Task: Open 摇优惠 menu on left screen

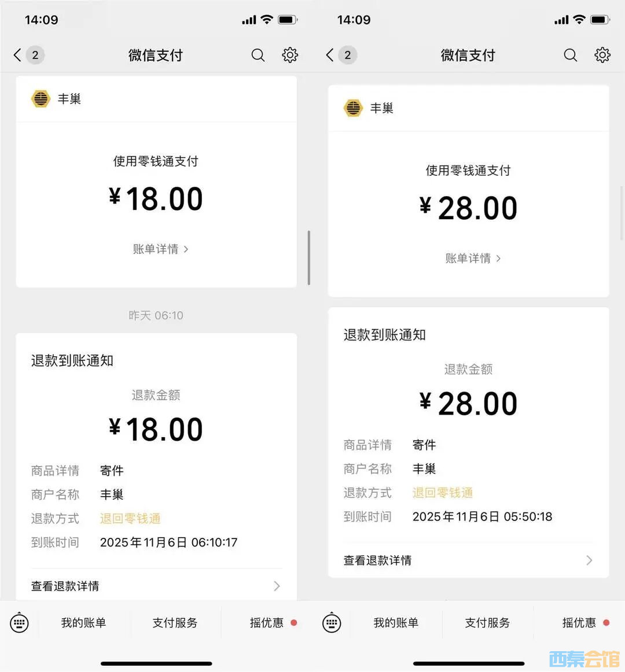Action: click(267, 623)
